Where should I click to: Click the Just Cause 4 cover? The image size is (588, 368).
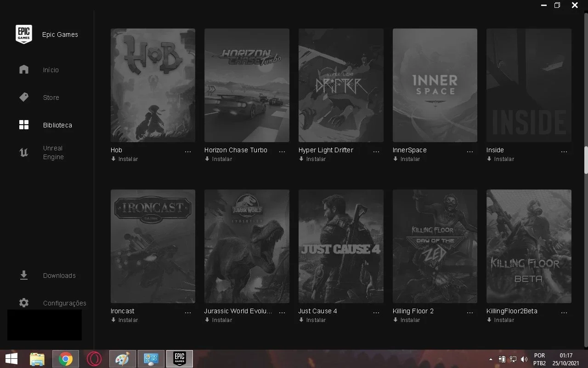341,246
